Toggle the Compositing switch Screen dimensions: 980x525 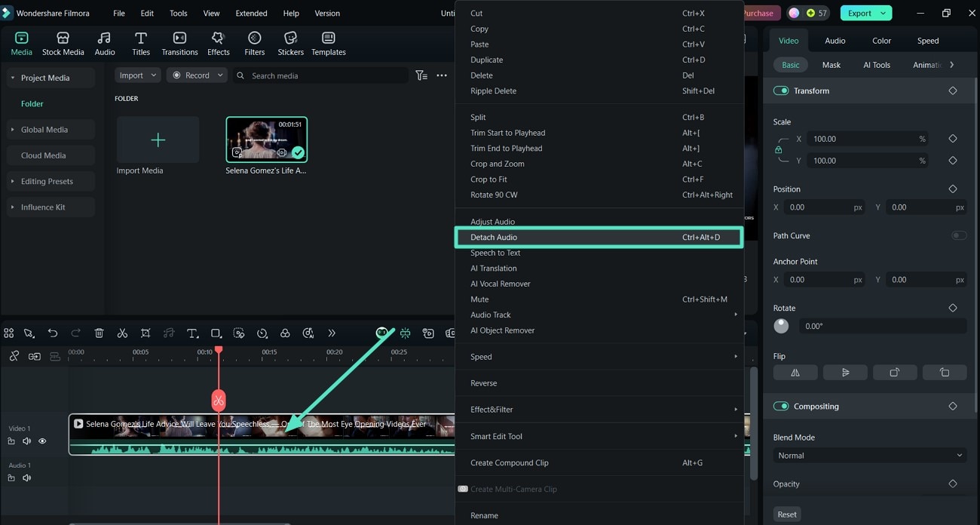(x=781, y=406)
